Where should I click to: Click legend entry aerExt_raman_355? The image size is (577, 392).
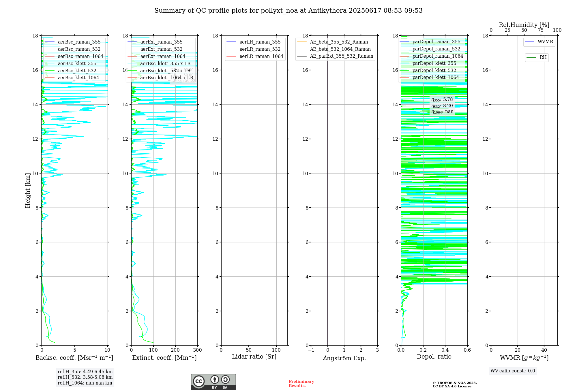point(155,42)
